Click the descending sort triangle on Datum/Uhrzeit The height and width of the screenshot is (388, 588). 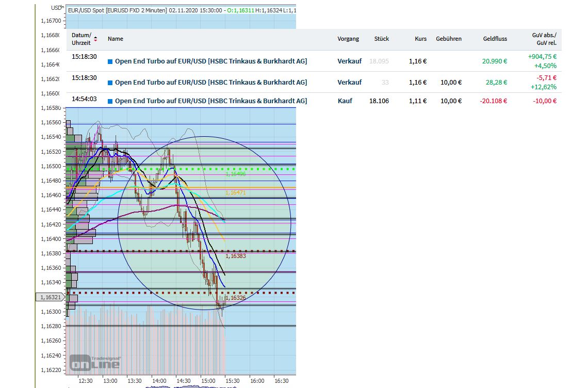pyautogui.click(x=96, y=40)
